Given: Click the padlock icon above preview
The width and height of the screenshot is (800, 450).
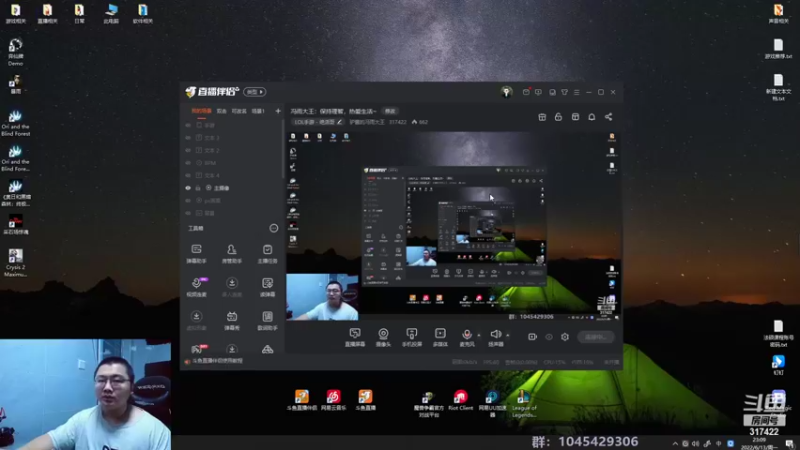Looking at the screenshot, I should [558, 117].
